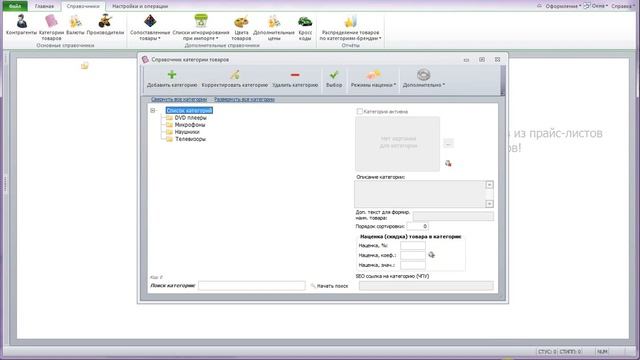Close the Справочник категорий товаров dialog
This screenshot has width=640, height=360.
coord(498,60)
